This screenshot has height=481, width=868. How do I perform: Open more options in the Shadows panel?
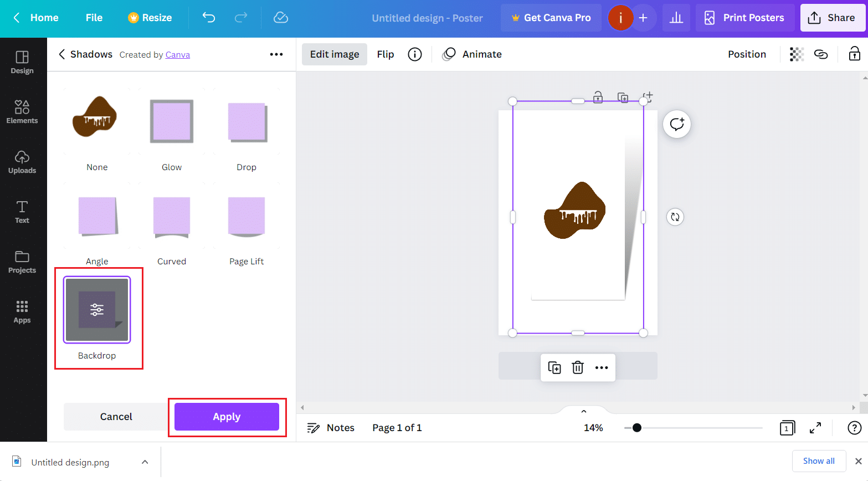pyautogui.click(x=276, y=54)
